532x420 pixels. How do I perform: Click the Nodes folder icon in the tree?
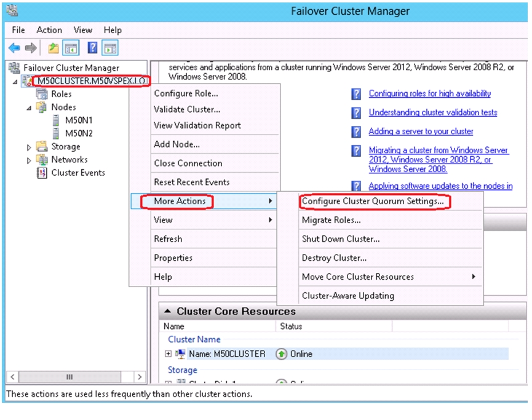(41, 107)
